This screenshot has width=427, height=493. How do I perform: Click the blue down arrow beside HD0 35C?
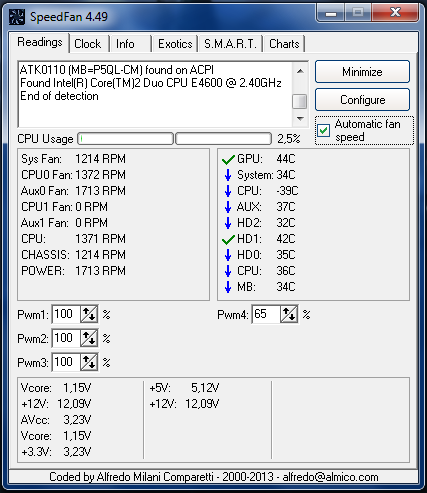tap(228, 255)
